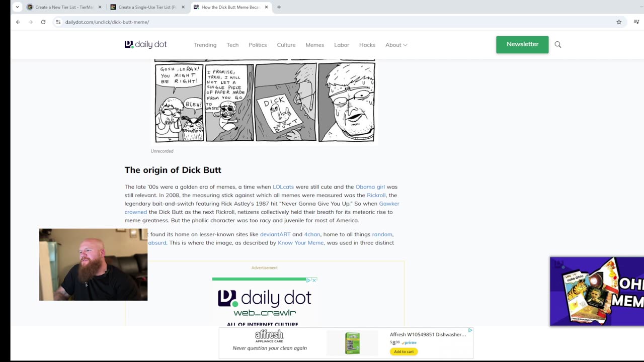Click the daily dot logo
The height and width of the screenshot is (362, 644).
click(145, 44)
